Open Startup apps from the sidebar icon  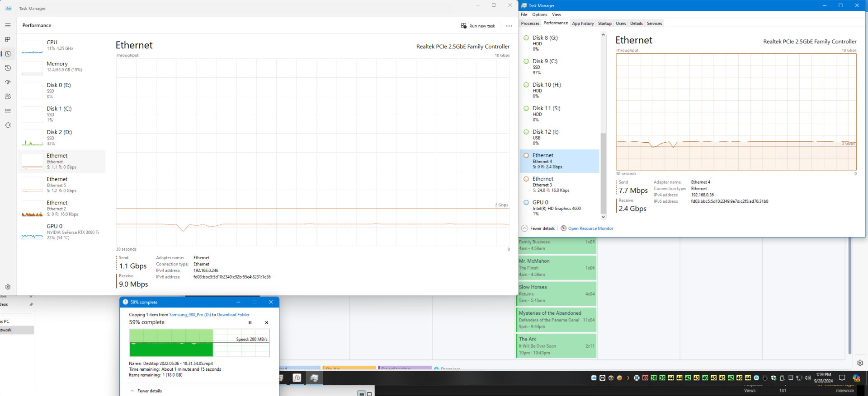(8, 82)
